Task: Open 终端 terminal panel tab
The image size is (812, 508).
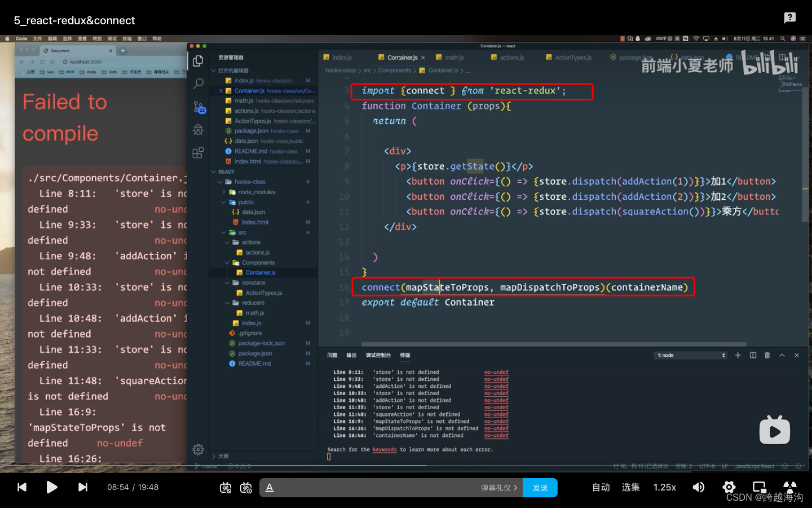Action: click(x=405, y=355)
